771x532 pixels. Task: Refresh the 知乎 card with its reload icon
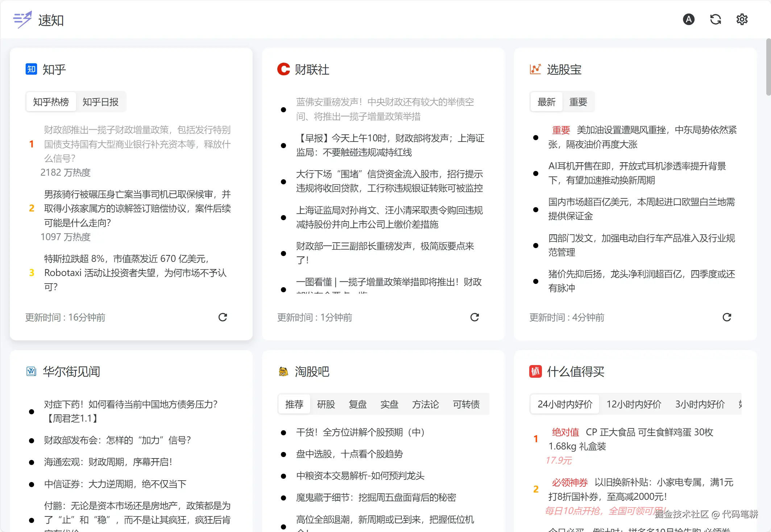click(223, 317)
